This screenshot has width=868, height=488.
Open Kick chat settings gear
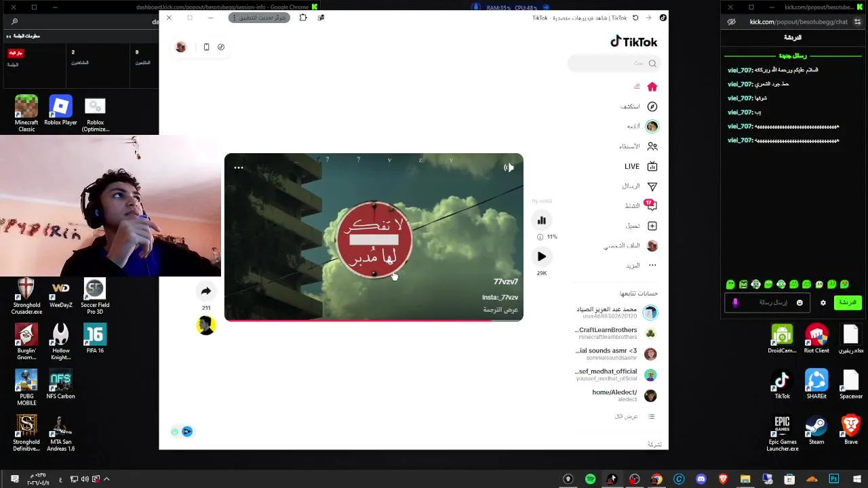(823, 303)
